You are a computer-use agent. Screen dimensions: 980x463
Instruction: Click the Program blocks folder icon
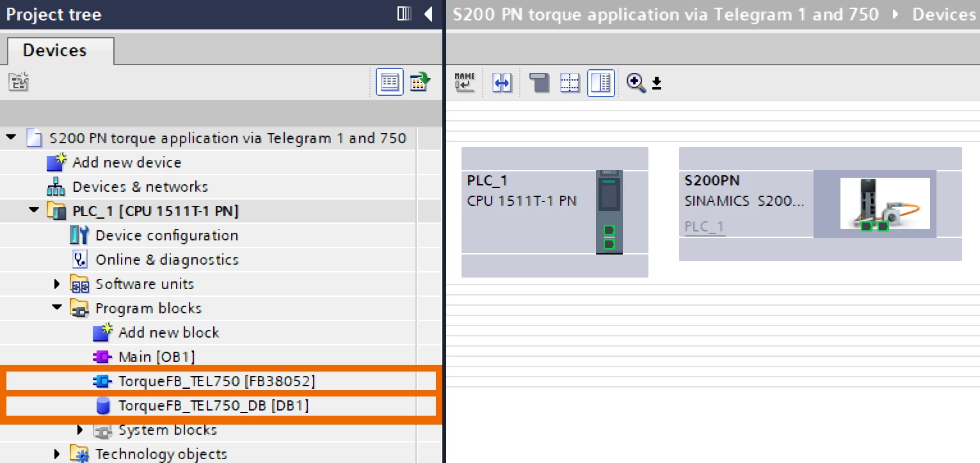click(79, 308)
